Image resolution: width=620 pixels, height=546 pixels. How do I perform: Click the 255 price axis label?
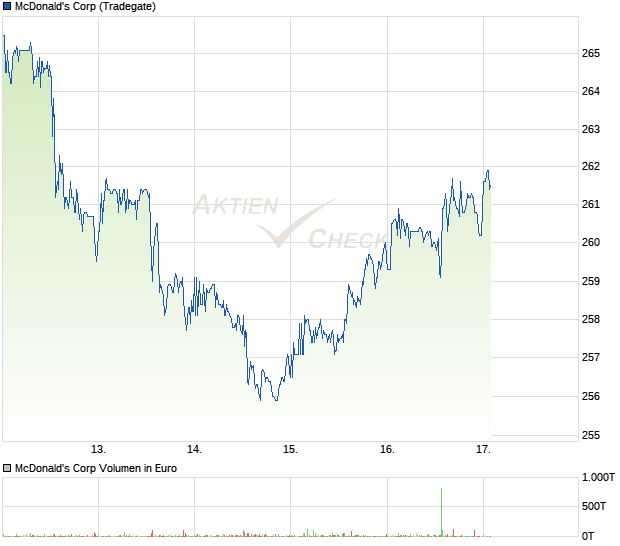click(x=591, y=435)
